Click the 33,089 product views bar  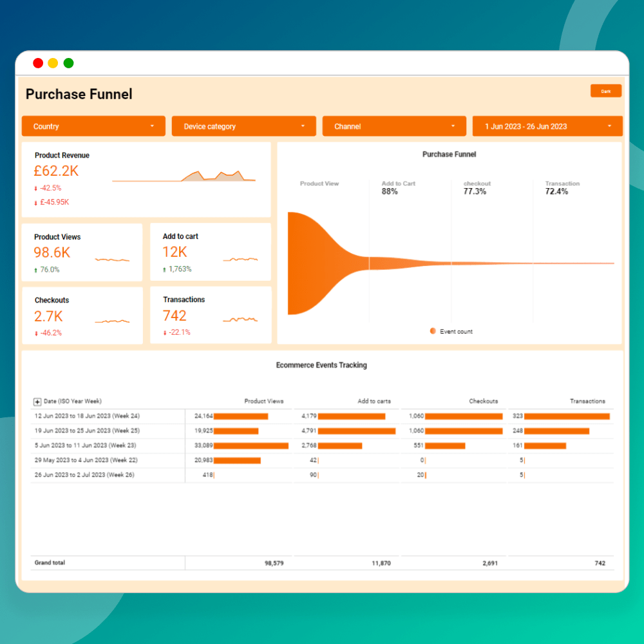click(251, 446)
